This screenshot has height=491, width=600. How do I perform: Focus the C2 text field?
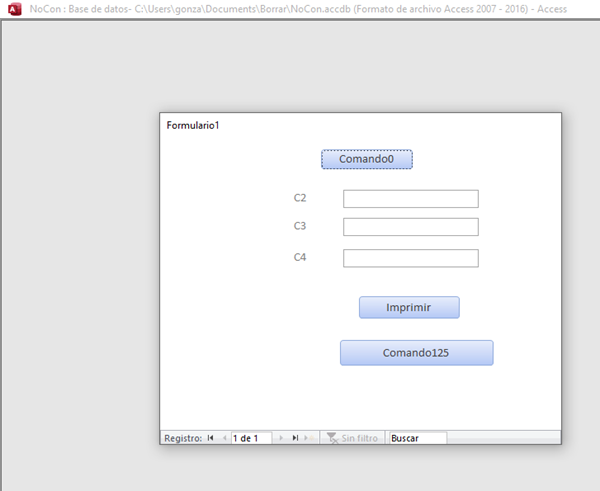tap(410, 199)
